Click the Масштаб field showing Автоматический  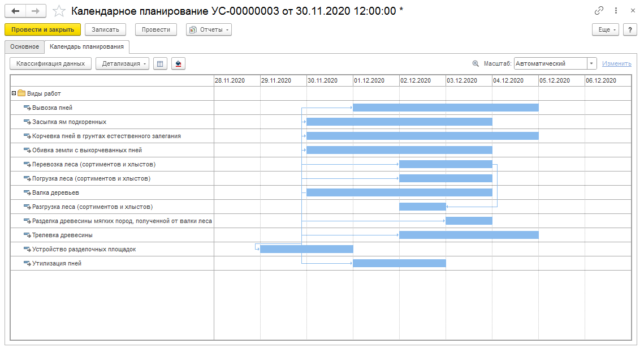point(550,63)
